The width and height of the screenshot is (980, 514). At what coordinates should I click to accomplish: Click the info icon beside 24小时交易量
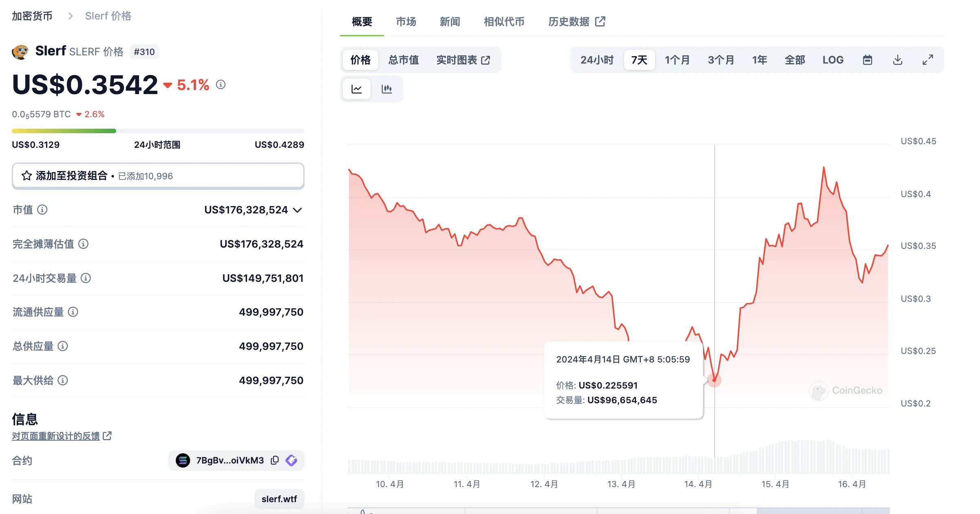[86, 279]
